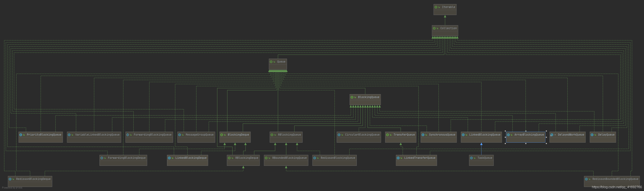Click the SynchronousQueue class icon
Image resolution: width=644 pixels, height=191 pixels.
[x=423, y=135]
